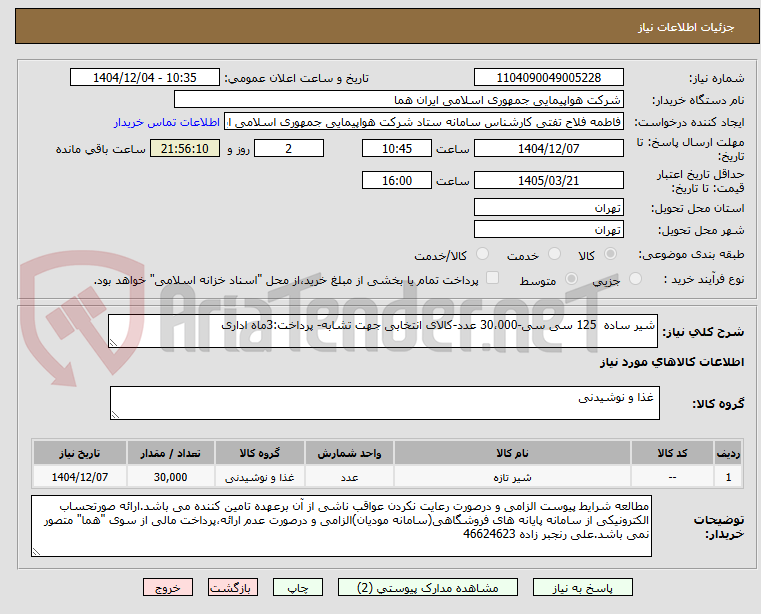
Task: Click the پاسخ به نیاز button
Action: 582,587
